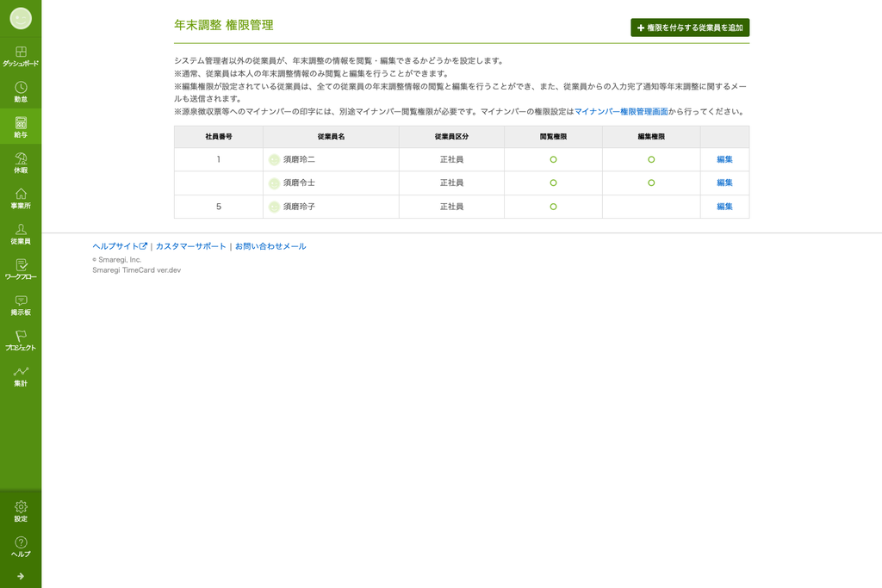
Task: Click employee number 1 cell
Action: [219, 159]
